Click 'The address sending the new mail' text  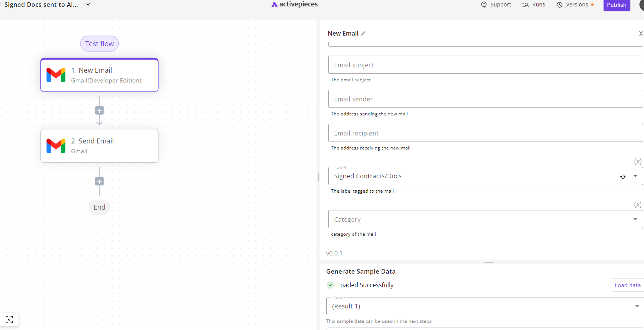(369, 114)
